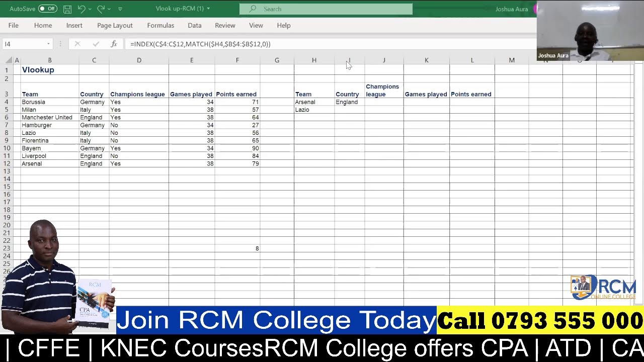The width and height of the screenshot is (644, 362).
Task: Open the Redo history dropdown arrow
Action: (110, 9)
